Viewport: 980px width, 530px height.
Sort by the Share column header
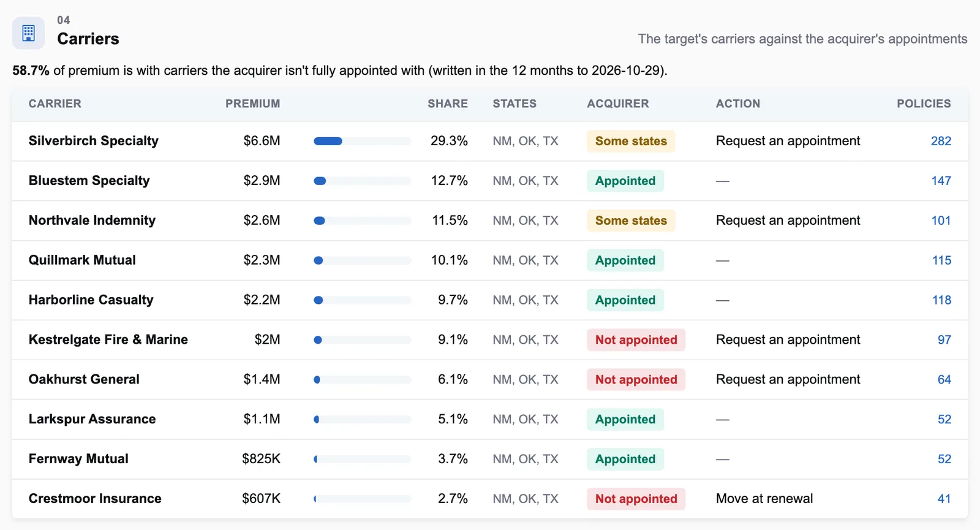pos(448,104)
